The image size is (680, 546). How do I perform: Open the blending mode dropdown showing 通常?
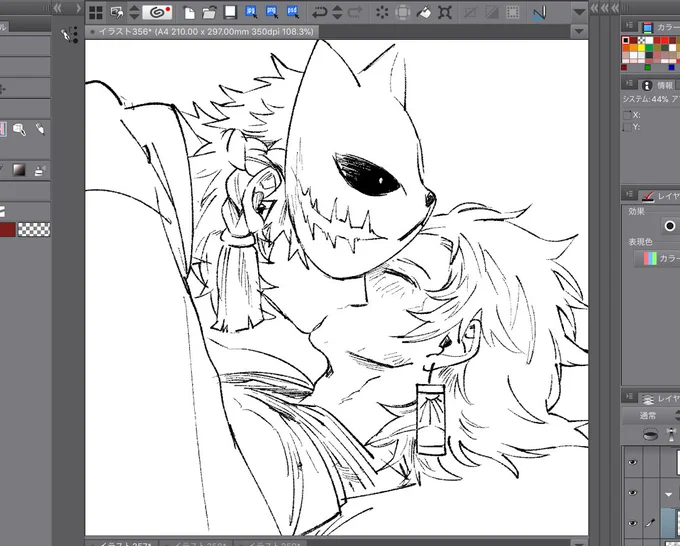651,416
